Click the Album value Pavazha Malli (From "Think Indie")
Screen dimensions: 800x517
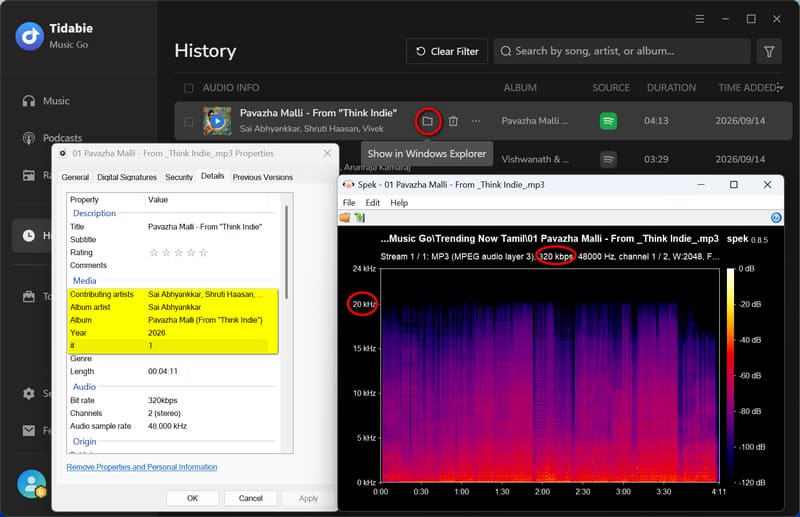[x=205, y=320]
